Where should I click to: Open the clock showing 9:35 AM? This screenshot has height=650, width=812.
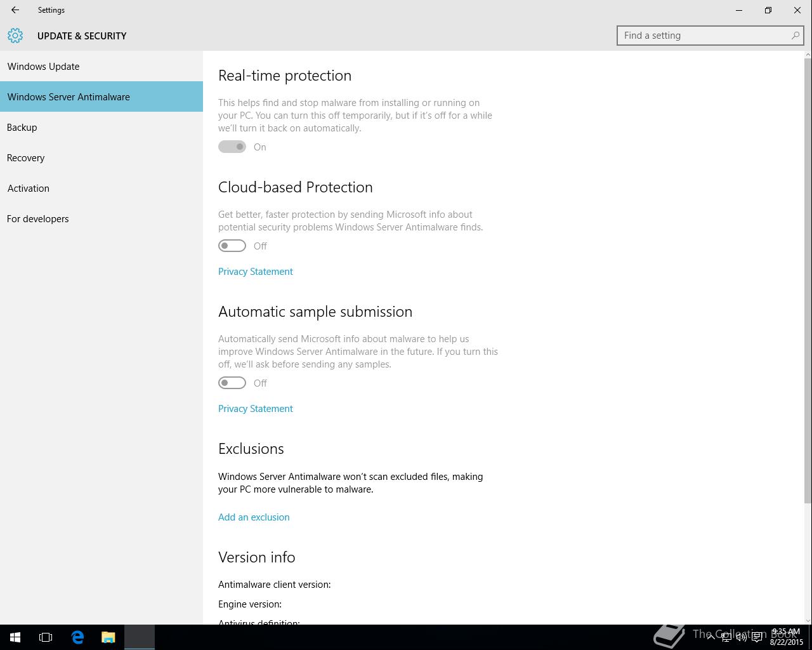point(786,637)
